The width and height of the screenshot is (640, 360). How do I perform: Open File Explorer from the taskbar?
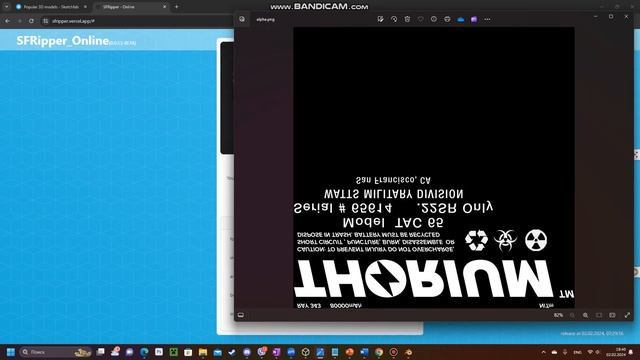pos(203,352)
